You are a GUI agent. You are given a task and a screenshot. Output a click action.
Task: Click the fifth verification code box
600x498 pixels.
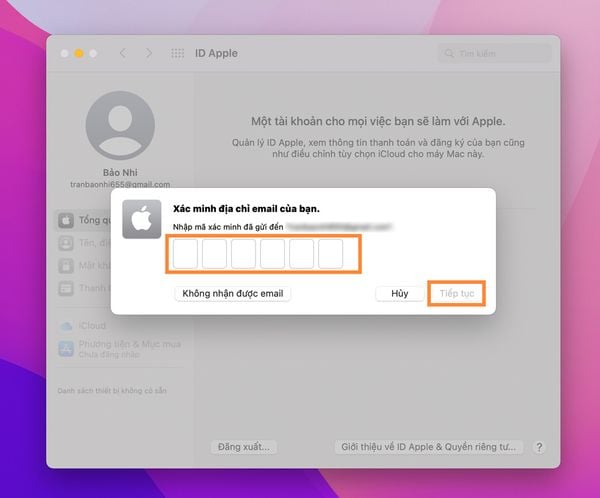tap(302, 254)
